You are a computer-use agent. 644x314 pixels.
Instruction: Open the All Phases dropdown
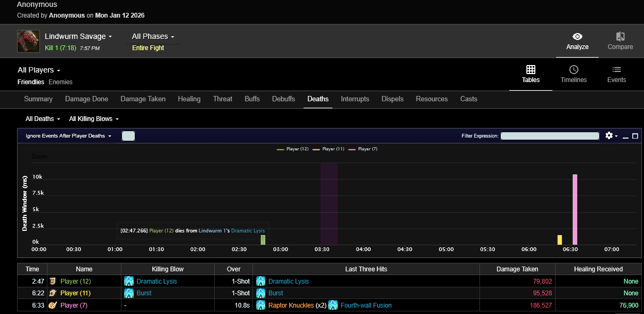coord(153,36)
